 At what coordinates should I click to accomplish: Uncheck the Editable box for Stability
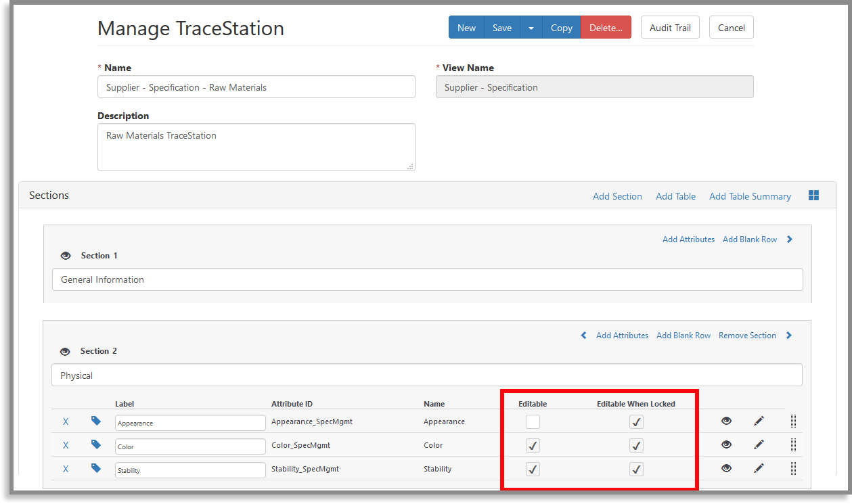click(533, 469)
